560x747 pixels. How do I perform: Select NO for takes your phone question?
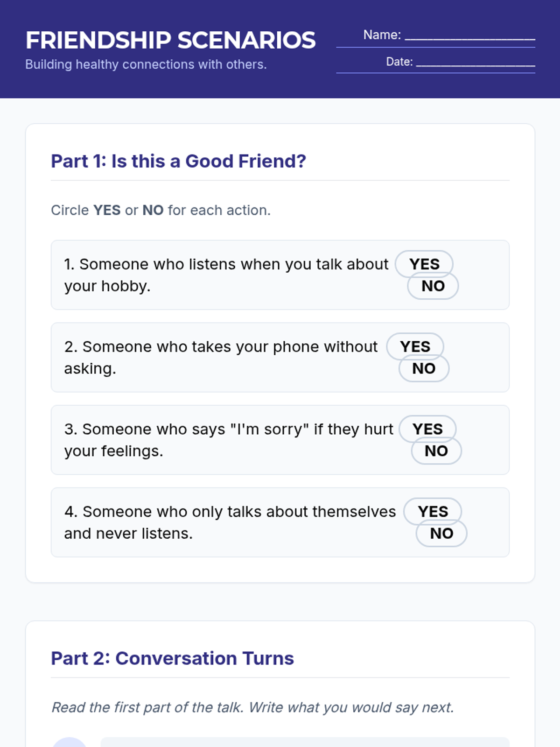coord(424,368)
